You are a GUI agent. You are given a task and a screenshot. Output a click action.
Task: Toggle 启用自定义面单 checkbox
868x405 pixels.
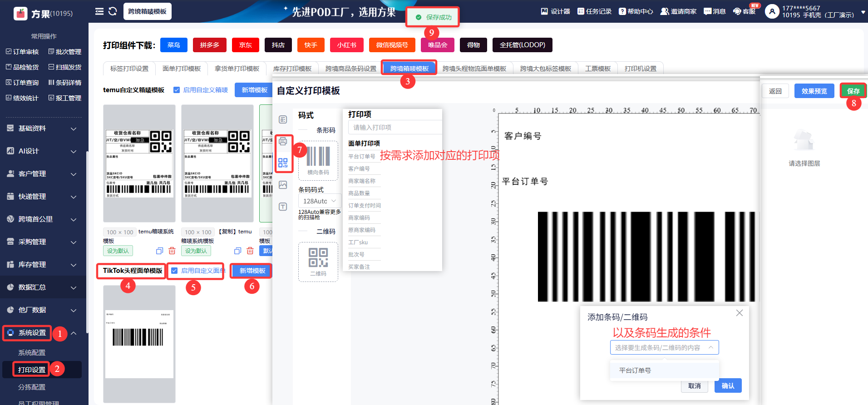(174, 271)
